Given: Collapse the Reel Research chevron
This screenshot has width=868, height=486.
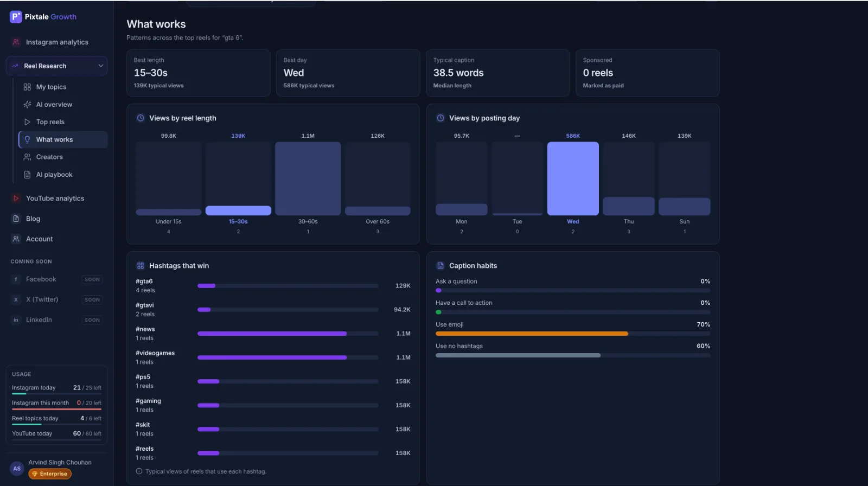Looking at the screenshot, I should (100, 66).
